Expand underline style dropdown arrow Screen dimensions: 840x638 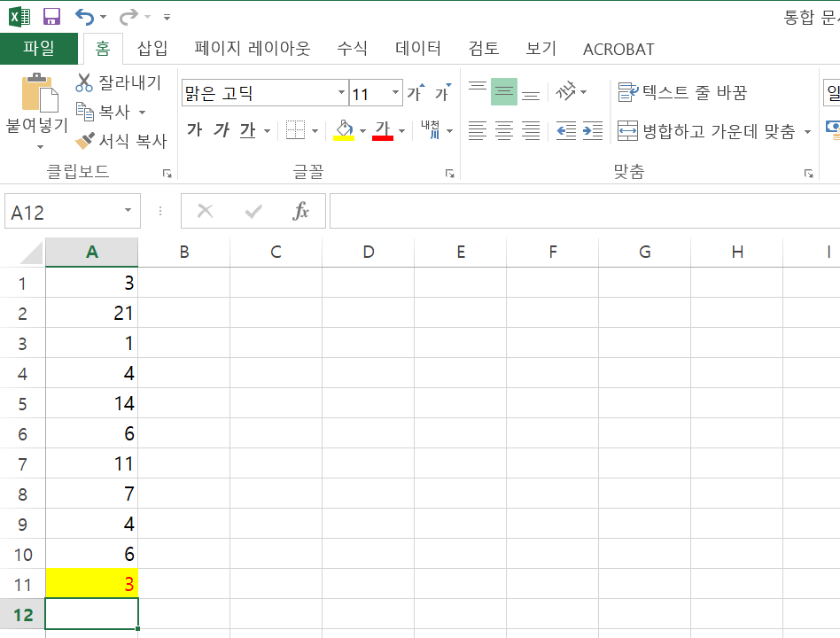tap(267, 131)
